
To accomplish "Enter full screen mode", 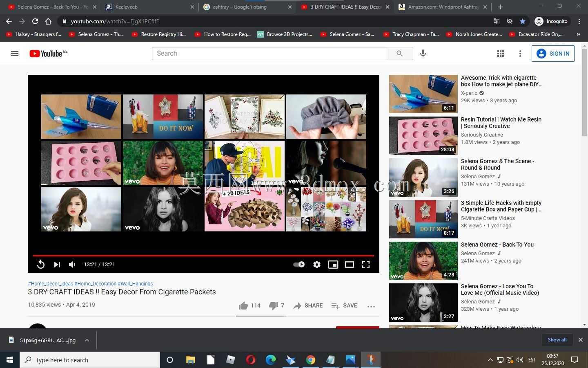I will coord(366,265).
